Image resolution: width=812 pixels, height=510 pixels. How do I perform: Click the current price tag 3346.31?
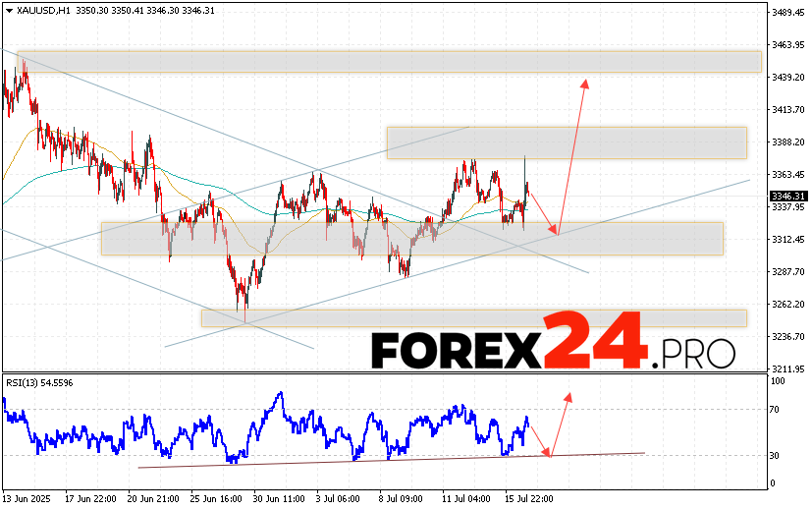(785, 196)
